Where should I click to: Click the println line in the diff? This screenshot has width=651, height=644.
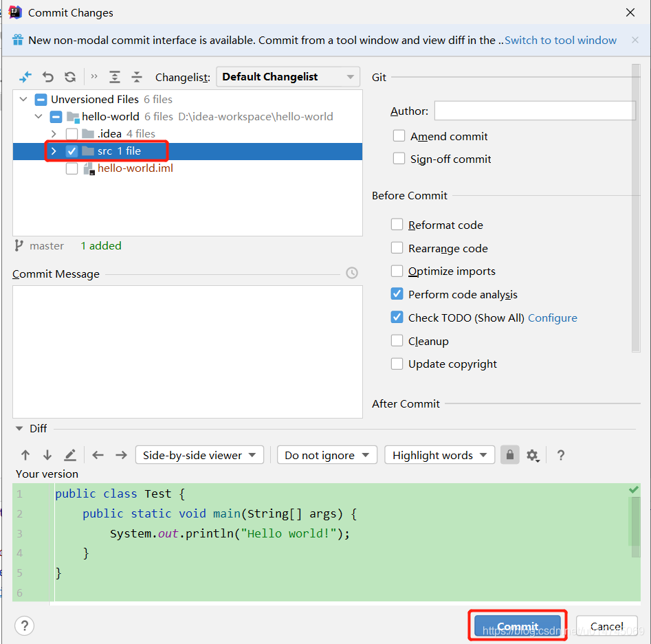230,533
